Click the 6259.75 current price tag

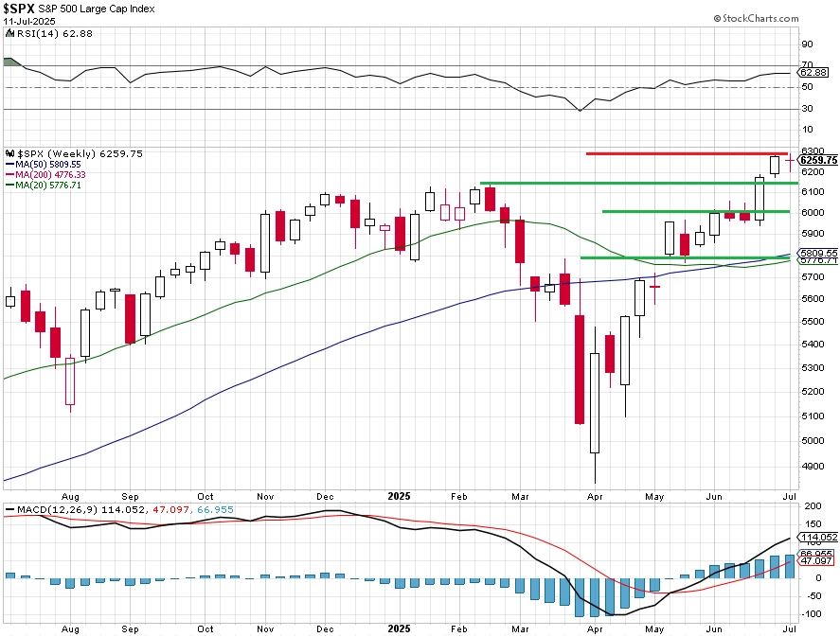pyautogui.click(x=817, y=160)
